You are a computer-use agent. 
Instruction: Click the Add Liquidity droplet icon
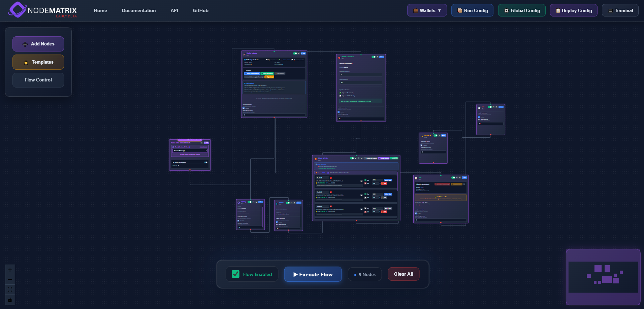click(x=277, y=203)
